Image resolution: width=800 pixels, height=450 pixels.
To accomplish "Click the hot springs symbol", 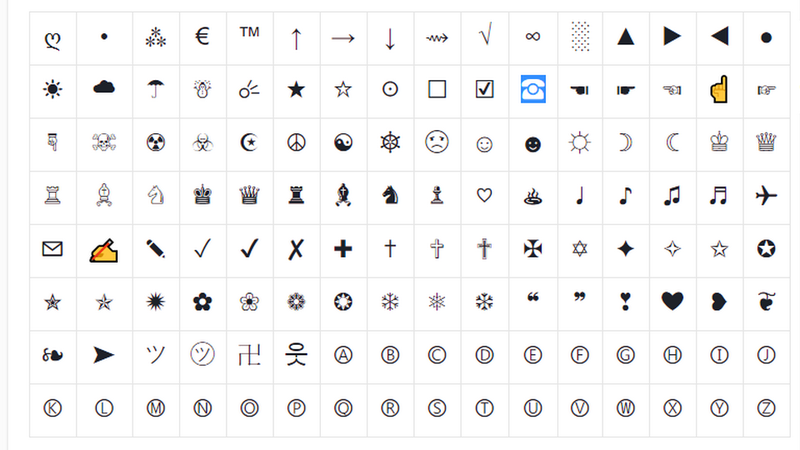I will point(533,196).
